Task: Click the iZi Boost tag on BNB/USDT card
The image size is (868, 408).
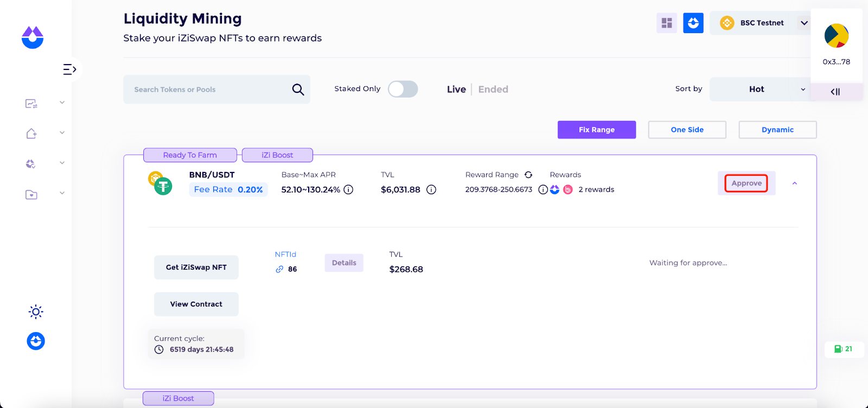Action: (277, 155)
